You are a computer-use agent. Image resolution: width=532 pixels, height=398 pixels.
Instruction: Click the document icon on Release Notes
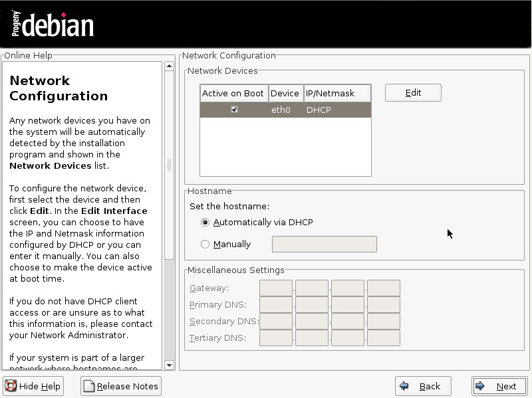89,386
